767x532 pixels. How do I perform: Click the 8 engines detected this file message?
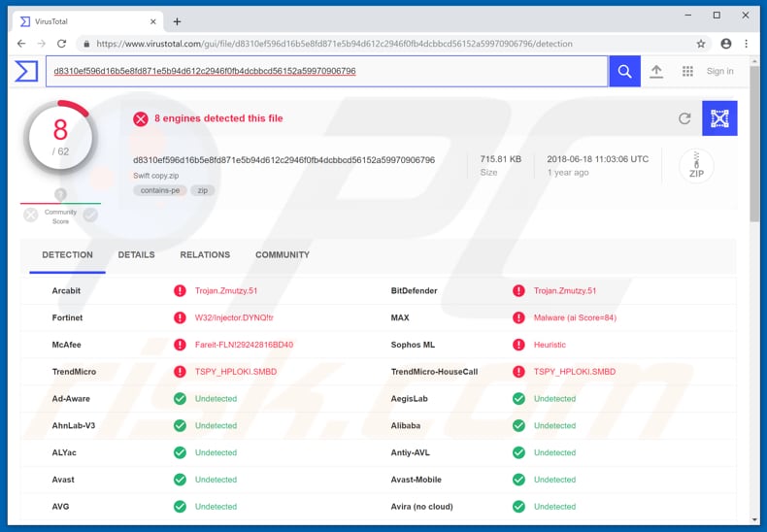[218, 118]
